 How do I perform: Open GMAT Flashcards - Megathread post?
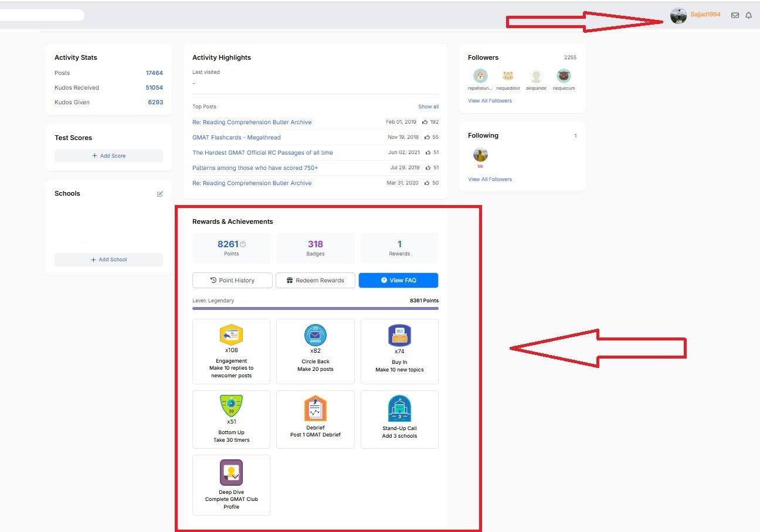(x=236, y=137)
